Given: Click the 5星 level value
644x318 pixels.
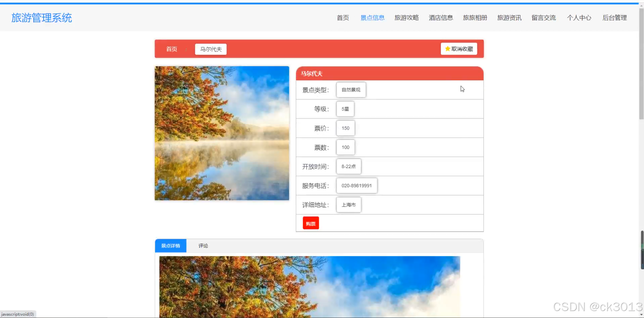Looking at the screenshot, I should point(345,109).
